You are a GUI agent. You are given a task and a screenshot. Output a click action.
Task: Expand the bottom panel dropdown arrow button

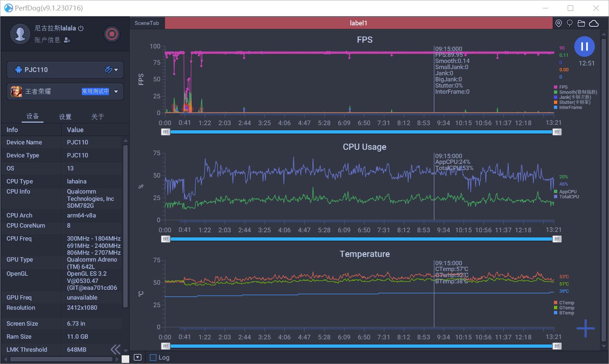coord(138,357)
